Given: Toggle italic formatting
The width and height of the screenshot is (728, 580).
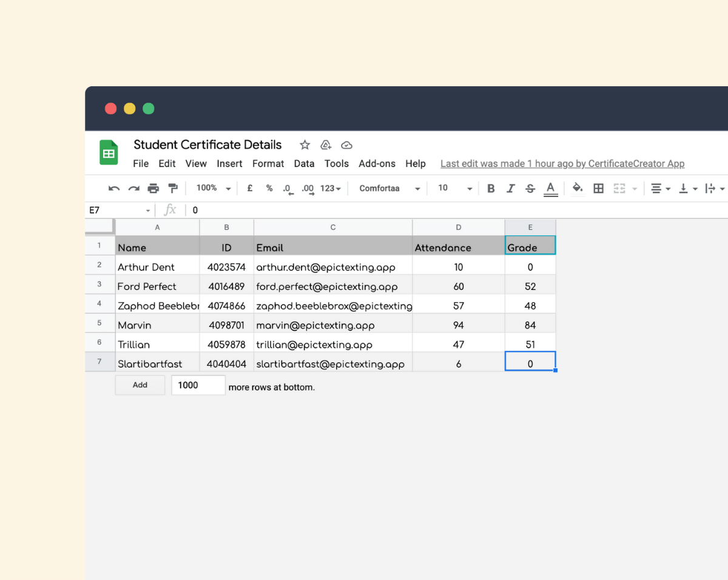Looking at the screenshot, I should point(511,189).
